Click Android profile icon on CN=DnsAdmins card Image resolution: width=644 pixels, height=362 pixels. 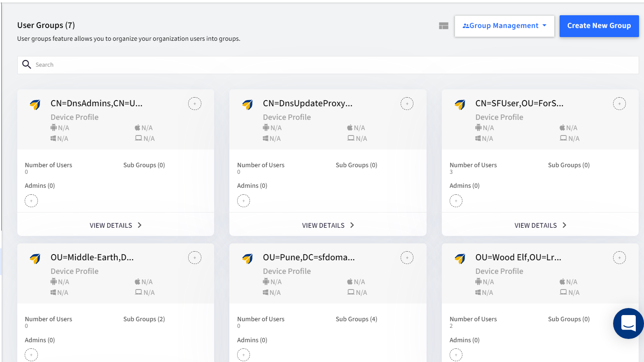click(x=54, y=128)
